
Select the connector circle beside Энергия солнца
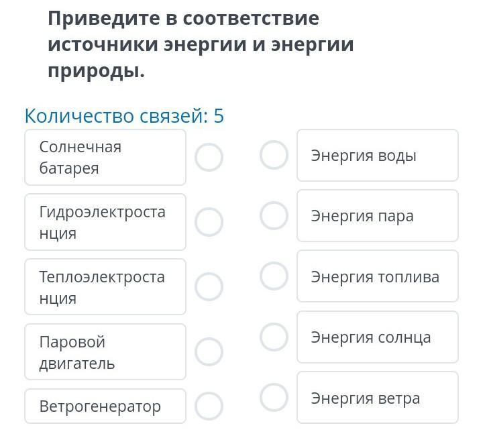coord(274,337)
